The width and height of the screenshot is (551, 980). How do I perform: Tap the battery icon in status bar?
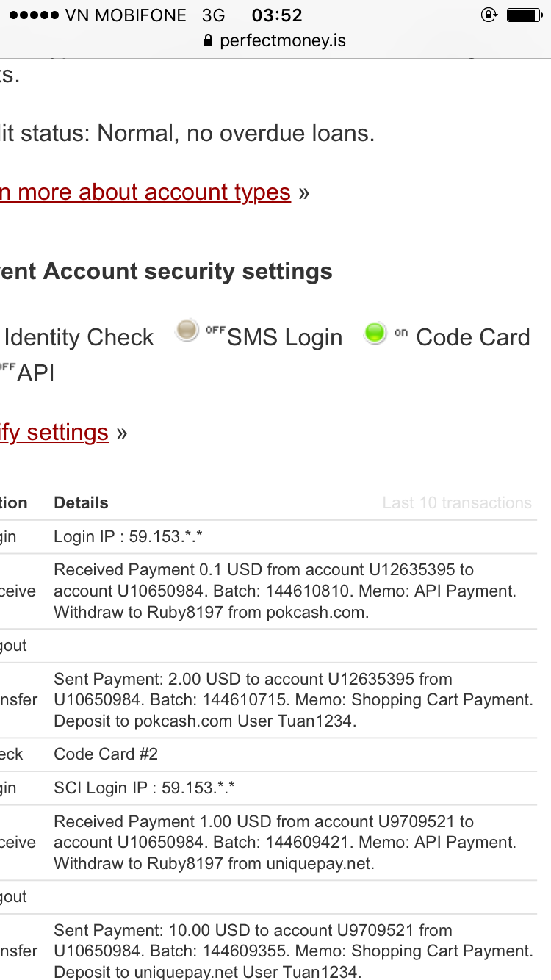tap(524, 15)
